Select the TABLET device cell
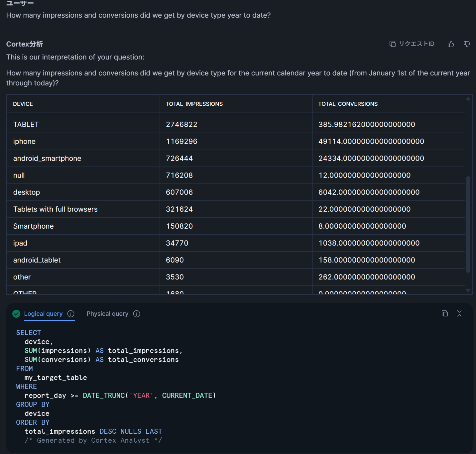Screen dimensions: 476x454 (x=26, y=124)
